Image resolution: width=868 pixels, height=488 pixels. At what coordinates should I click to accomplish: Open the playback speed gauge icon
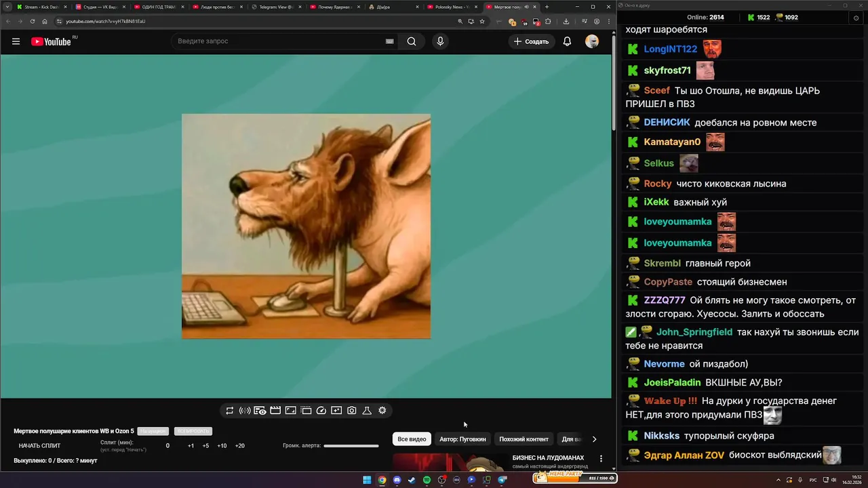tap(321, 411)
